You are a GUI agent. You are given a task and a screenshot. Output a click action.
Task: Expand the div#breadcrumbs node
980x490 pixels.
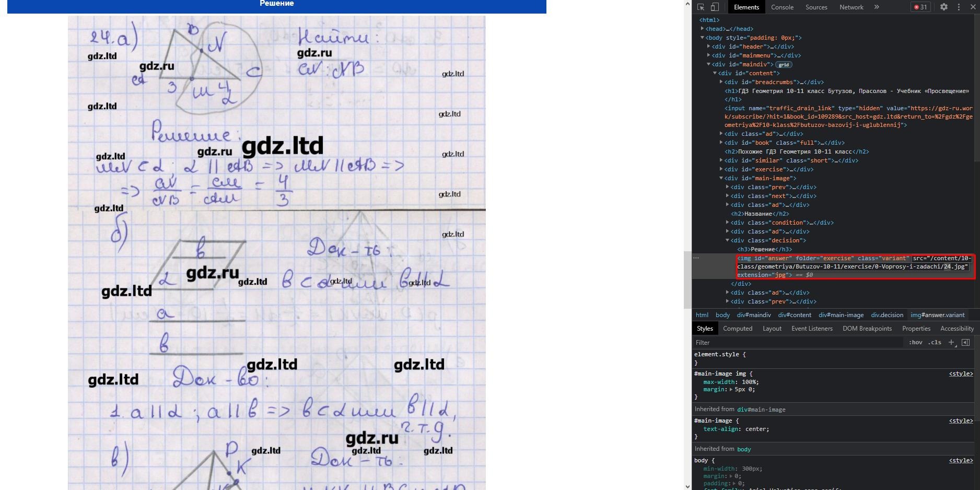[x=721, y=82]
